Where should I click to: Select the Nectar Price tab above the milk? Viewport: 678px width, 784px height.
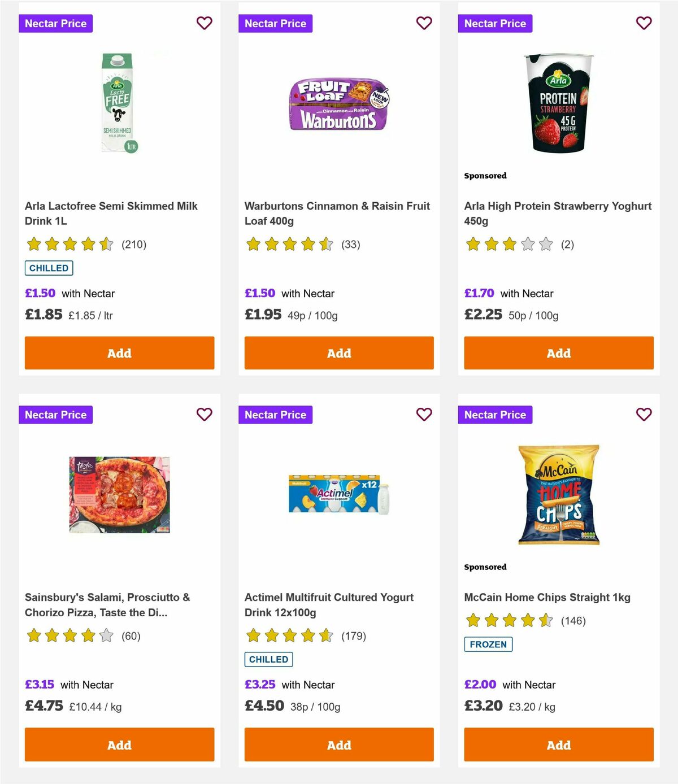tap(55, 23)
